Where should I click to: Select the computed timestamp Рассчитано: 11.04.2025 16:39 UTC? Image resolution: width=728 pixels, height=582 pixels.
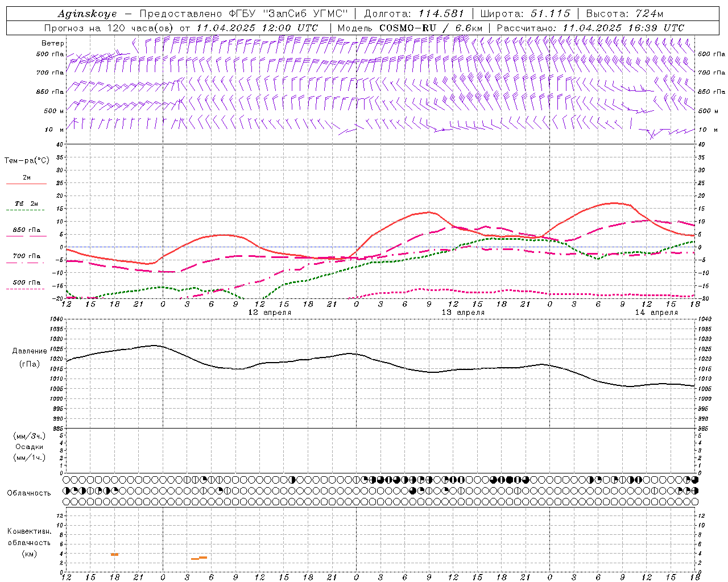[x=590, y=28]
